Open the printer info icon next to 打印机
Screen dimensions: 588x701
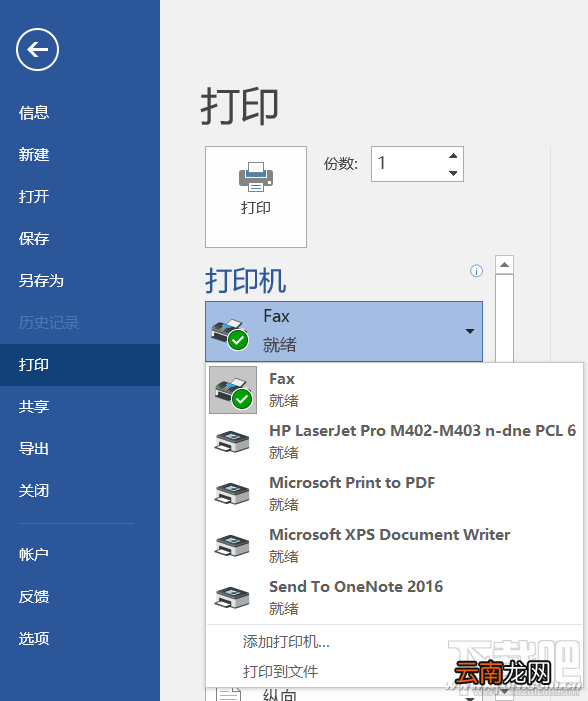[x=476, y=271]
